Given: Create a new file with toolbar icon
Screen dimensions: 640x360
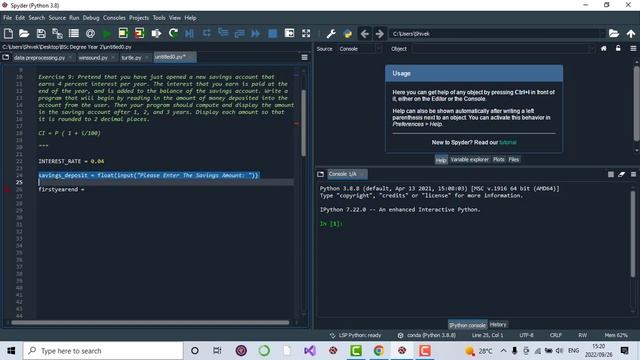Looking at the screenshot, I should [x=8, y=33].
